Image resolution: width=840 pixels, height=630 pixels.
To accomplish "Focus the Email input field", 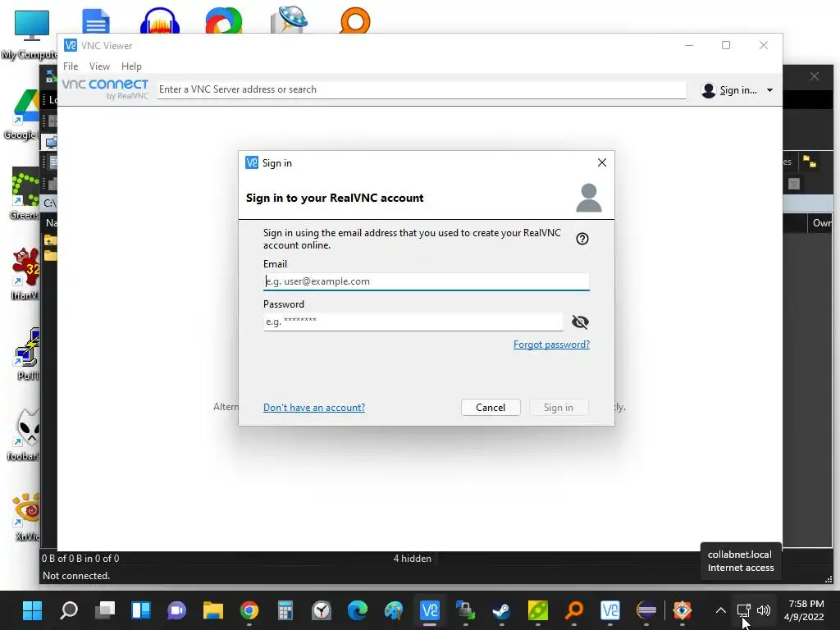I will 426,281.
